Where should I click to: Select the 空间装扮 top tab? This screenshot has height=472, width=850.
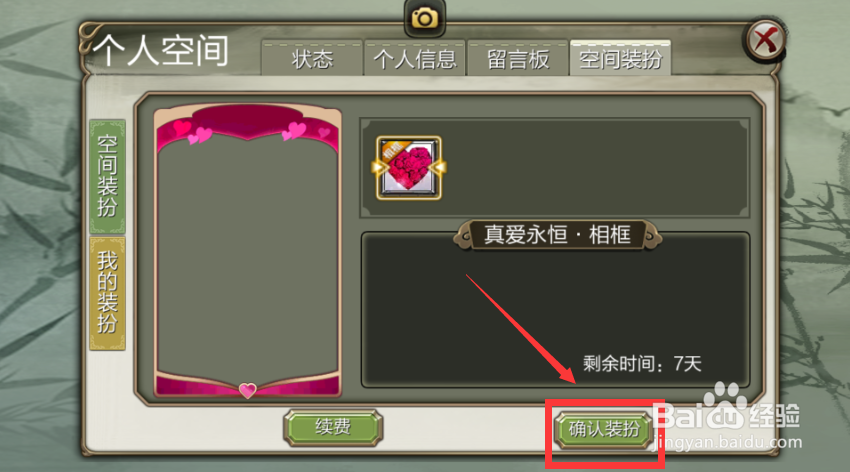pos(620,58)
